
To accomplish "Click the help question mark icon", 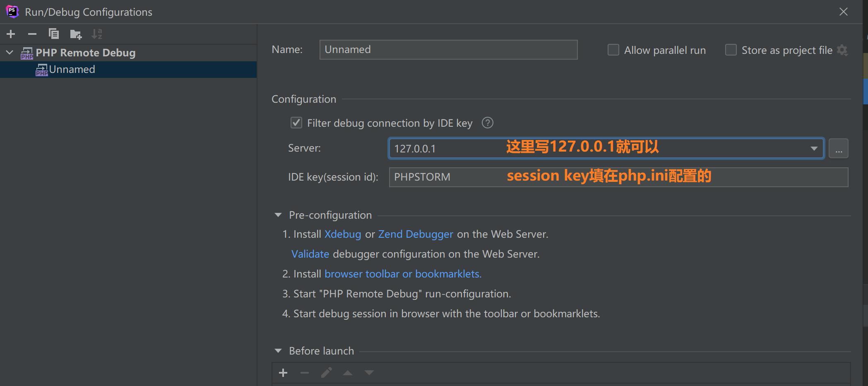I will (488, 123).
